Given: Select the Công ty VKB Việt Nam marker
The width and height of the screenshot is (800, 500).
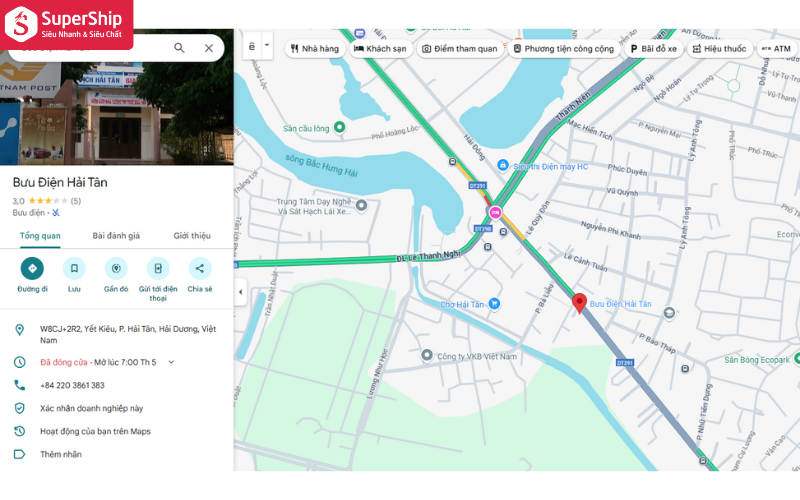Looking at the screenshot, I should coord(427,355).
